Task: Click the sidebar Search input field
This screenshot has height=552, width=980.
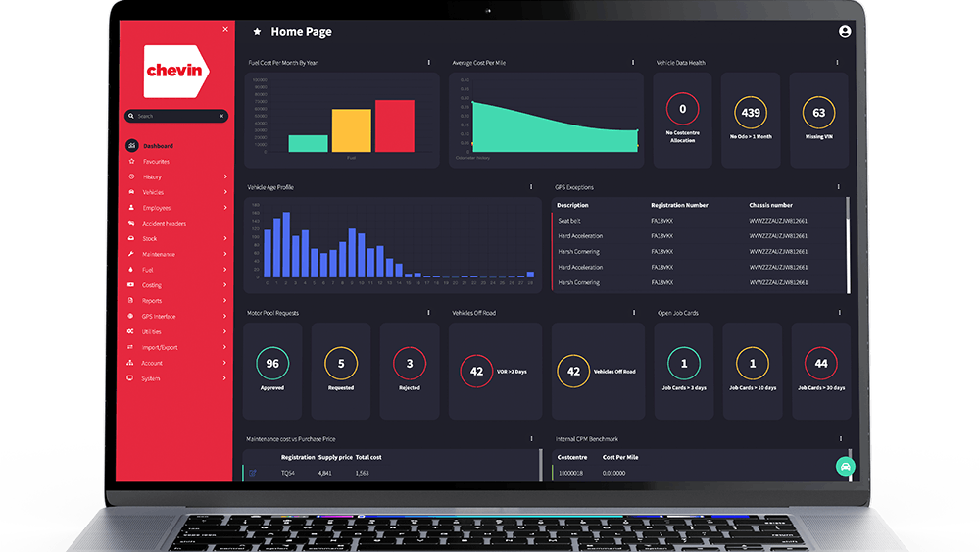Action: pos(172,116)
